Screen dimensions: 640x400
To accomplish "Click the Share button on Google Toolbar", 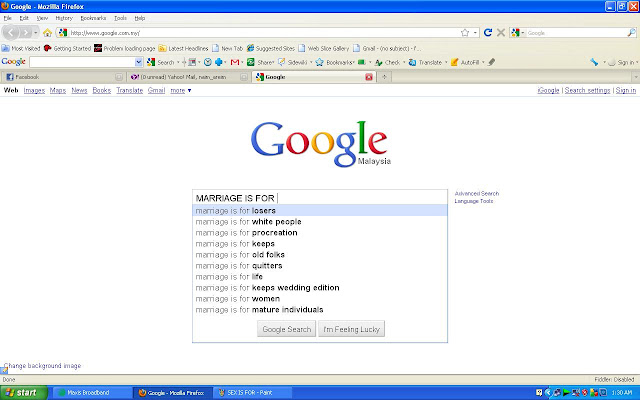I will point(261,62).
